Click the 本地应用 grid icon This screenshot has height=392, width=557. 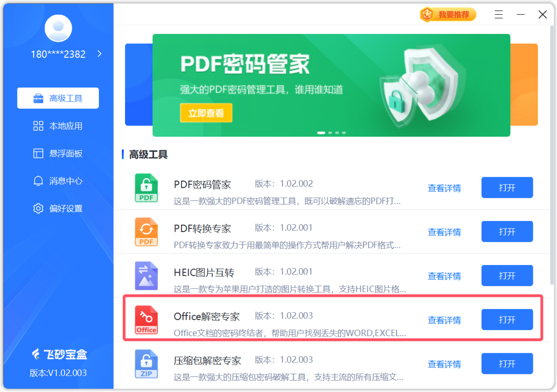(x=38, y=126)
